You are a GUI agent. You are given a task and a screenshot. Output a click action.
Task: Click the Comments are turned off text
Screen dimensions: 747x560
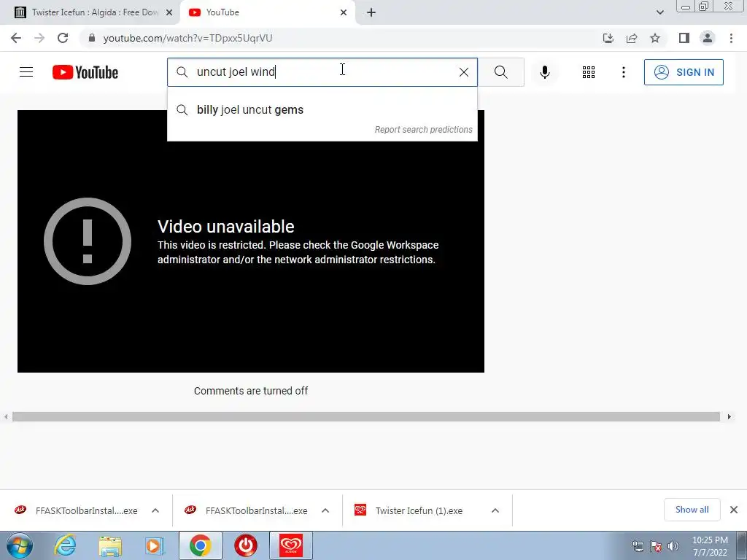click(x=251, y=391)
